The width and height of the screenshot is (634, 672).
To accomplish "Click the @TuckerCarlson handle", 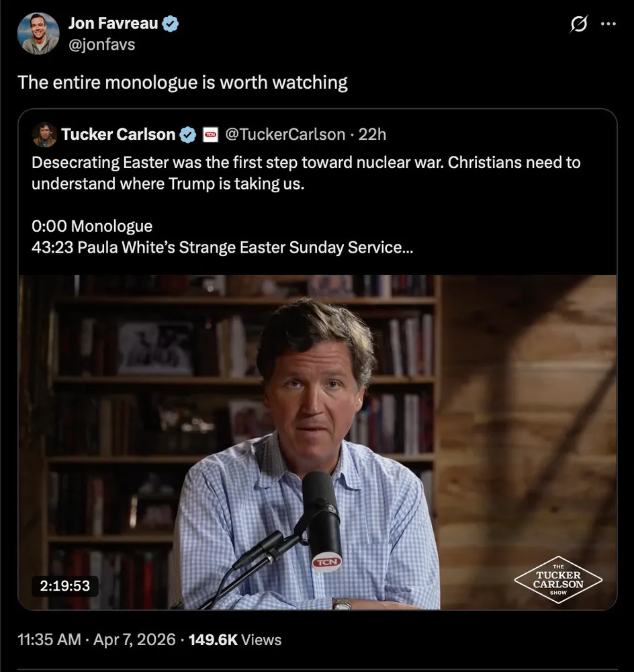I will point(285,134).
